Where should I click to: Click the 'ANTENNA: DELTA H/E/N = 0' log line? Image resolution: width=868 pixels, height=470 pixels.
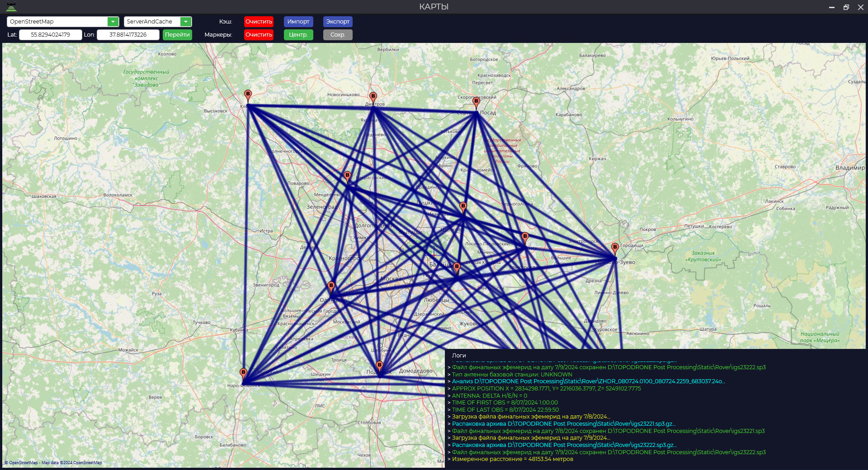pyautogui.click(x=489, y=396)
